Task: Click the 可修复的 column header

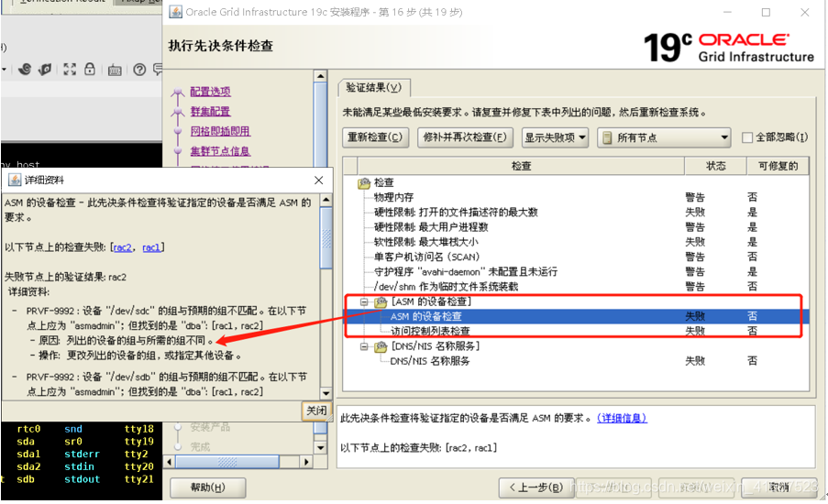Action: pos(778,166)
